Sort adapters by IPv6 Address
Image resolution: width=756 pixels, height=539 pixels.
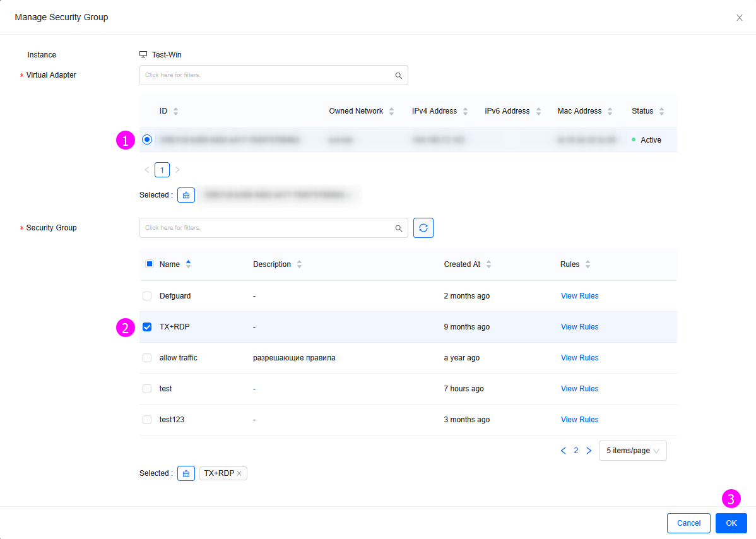pos(538,111)
